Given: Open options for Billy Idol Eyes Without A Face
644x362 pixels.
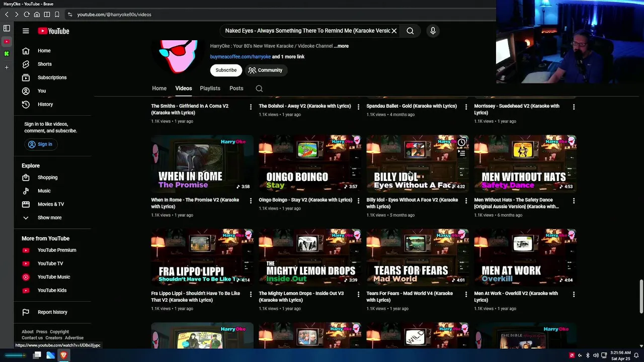Looking at the screenshot, I should [x=466, y=201].
